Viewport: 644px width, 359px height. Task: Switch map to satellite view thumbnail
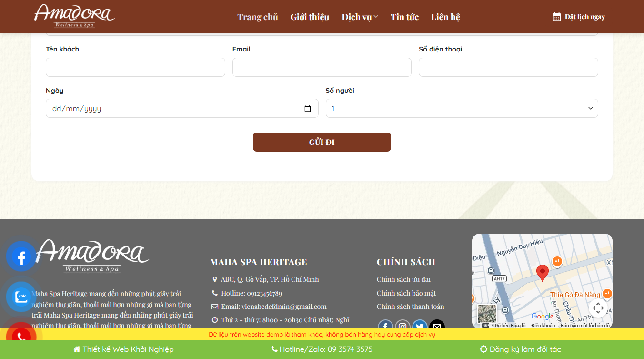(x=487, y=314)
